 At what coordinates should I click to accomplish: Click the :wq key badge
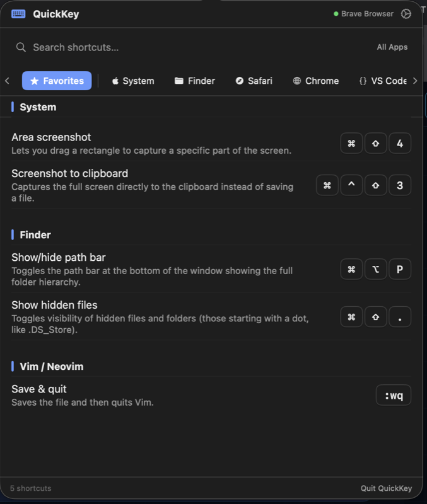pyautogui.click(x=394, y=395)
